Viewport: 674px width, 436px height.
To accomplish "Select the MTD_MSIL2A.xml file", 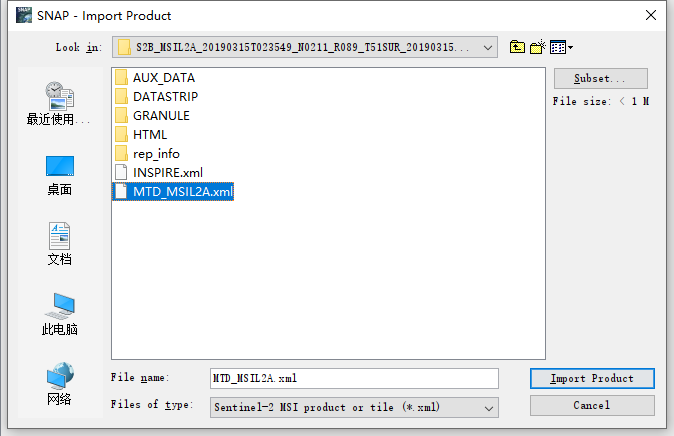I will 173,191.
